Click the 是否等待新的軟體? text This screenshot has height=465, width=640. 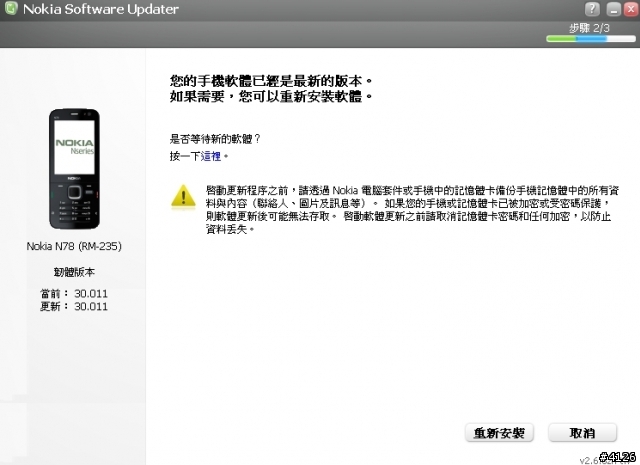point(215,139)
